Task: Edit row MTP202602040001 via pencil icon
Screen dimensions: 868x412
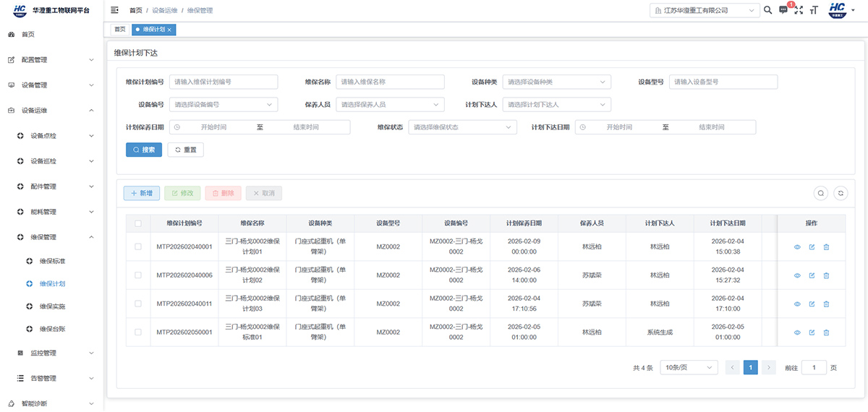Action: click(x=812, y=247)
